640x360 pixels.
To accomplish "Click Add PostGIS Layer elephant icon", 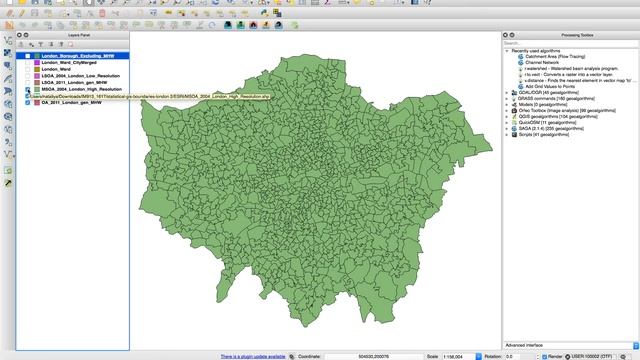I will click(x=8, y=65).
